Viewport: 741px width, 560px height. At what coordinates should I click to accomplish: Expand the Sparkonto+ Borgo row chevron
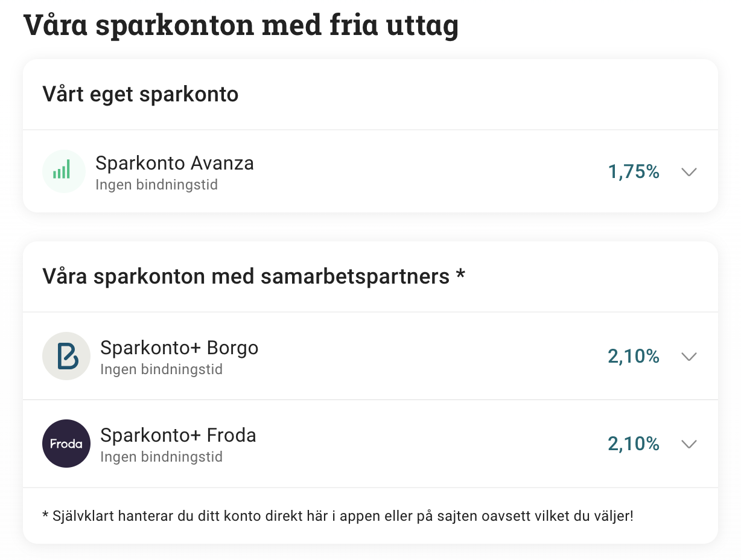pos(689,357)
